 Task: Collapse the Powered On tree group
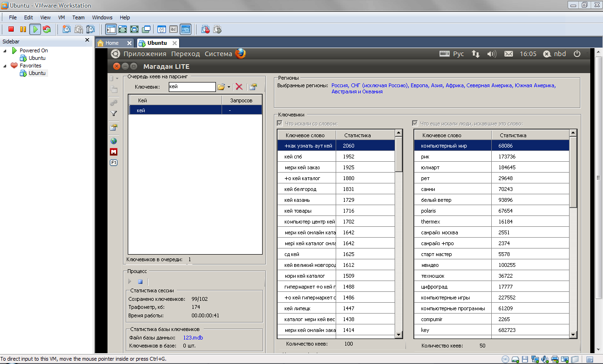5,50
